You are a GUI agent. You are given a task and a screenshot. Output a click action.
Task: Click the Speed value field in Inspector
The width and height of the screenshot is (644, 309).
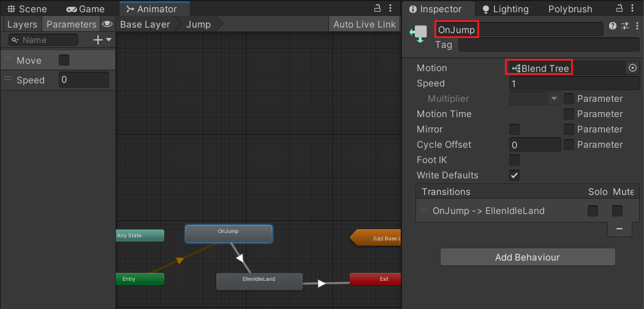575,83
